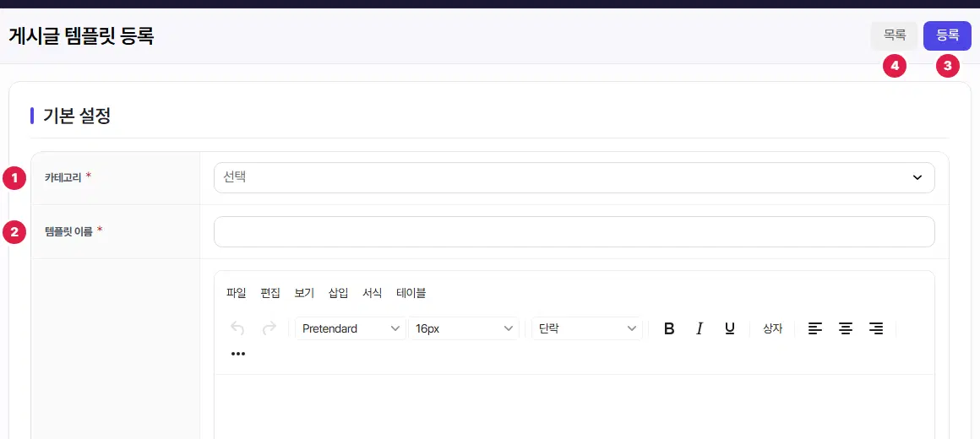Open the Pretendard font family dropdown
This screenshot has width=980, height=439.
point(351,328)
